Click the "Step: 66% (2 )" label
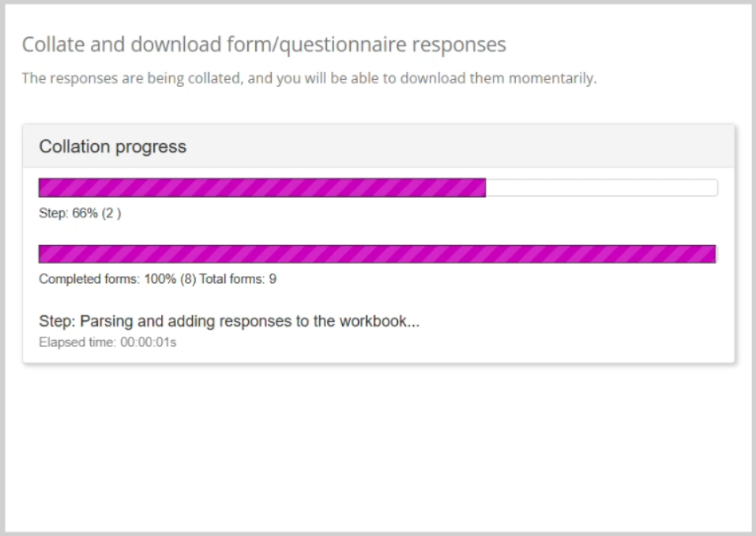 click(80, 213)
